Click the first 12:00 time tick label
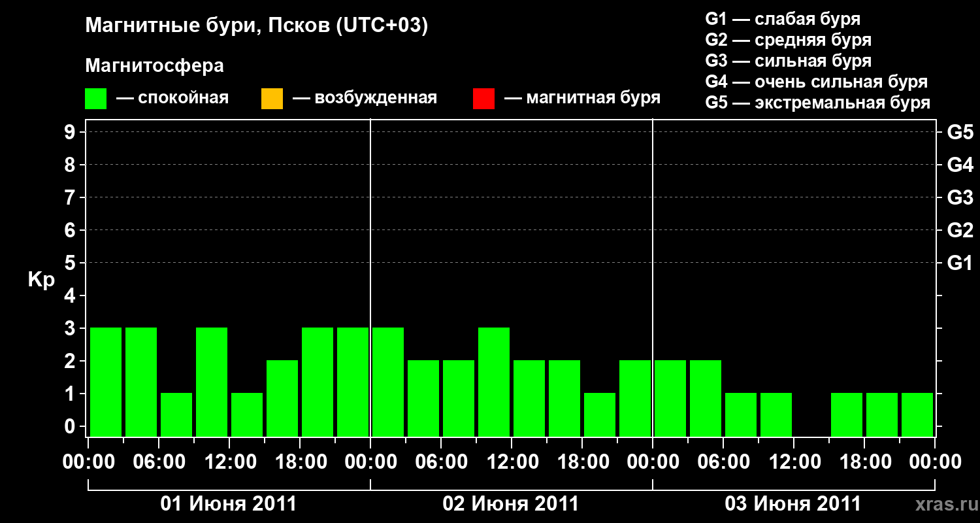 tap(229, 462)
